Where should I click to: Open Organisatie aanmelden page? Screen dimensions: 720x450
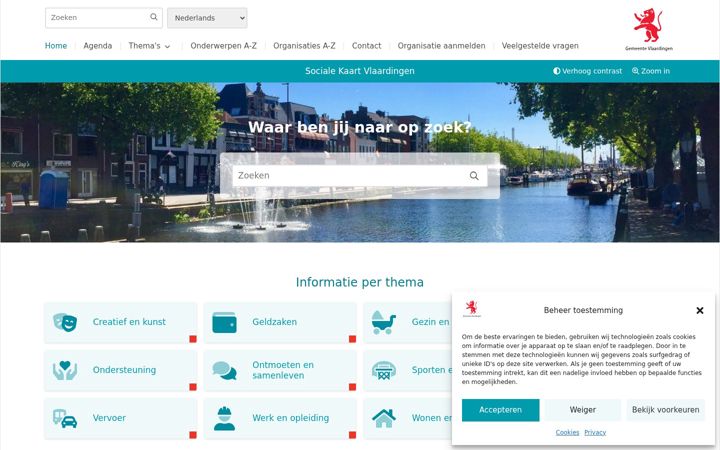pos(441,46)
